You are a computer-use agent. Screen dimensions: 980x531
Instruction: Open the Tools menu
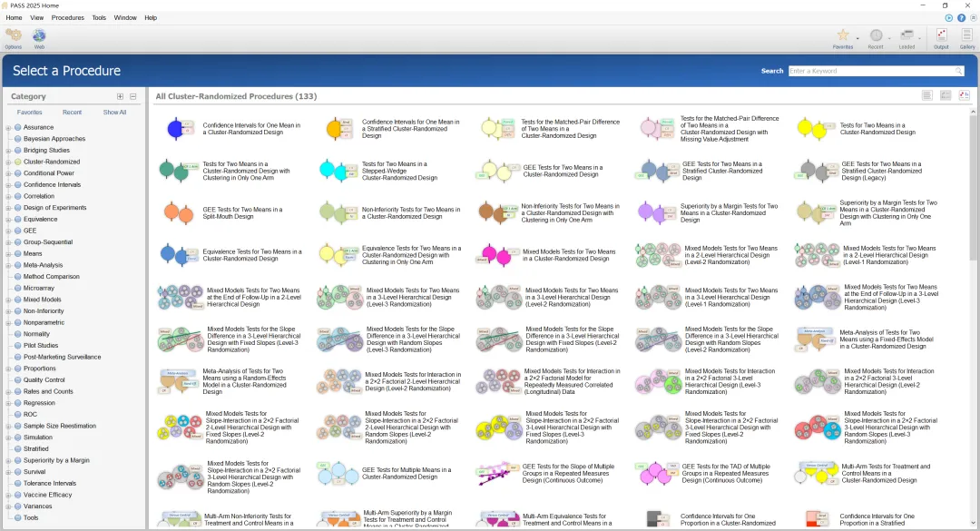[99, 17]
